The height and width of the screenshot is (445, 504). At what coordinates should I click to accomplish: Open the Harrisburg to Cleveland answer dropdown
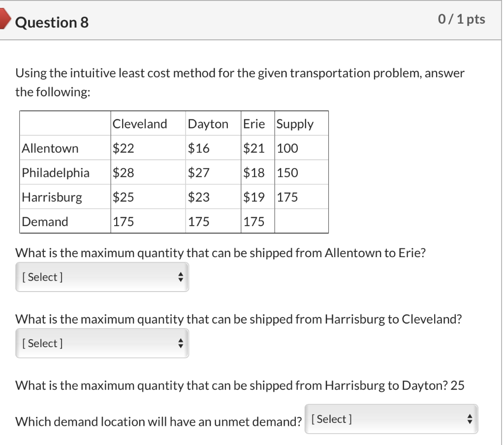(102, 343)
